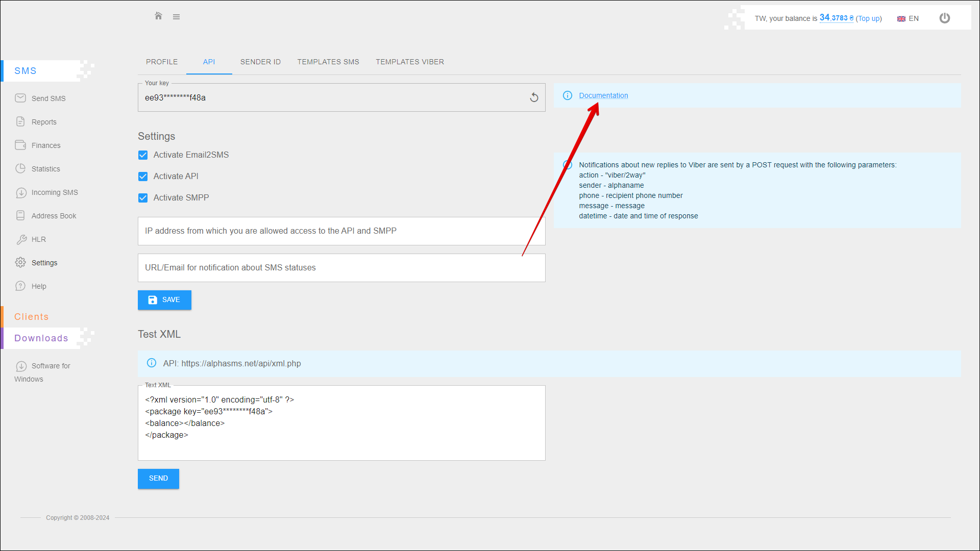Open Address Book icon in sidebar
This screenshot has width=980, height=551.
click(20, 216)
